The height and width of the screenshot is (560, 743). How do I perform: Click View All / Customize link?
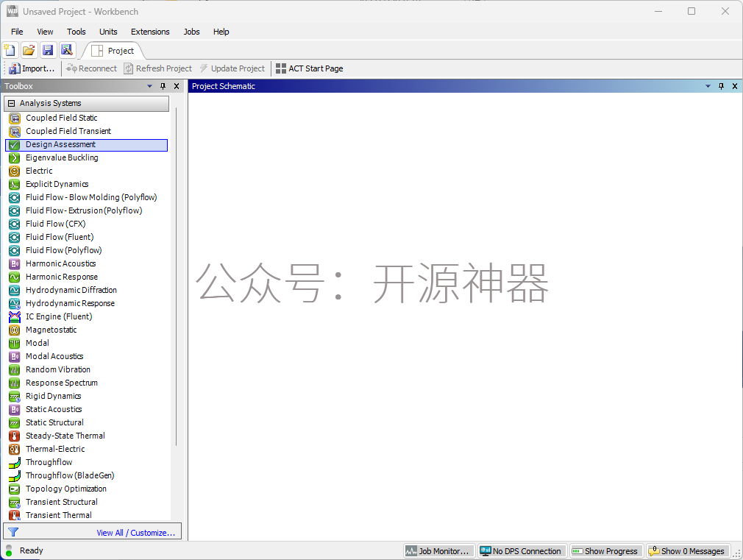[136, 533]
